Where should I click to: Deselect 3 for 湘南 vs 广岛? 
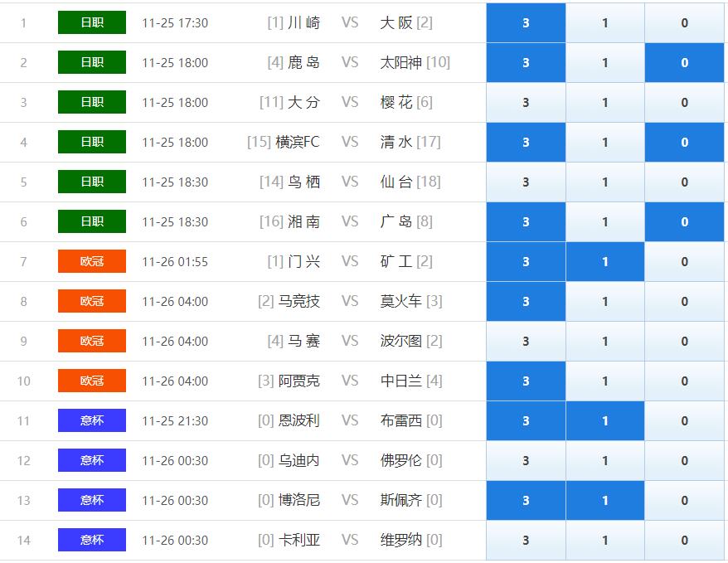526,222
